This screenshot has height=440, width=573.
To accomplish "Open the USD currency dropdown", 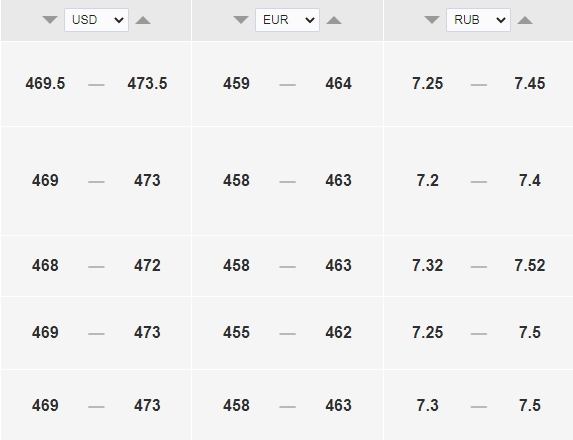I will [96, 20].
